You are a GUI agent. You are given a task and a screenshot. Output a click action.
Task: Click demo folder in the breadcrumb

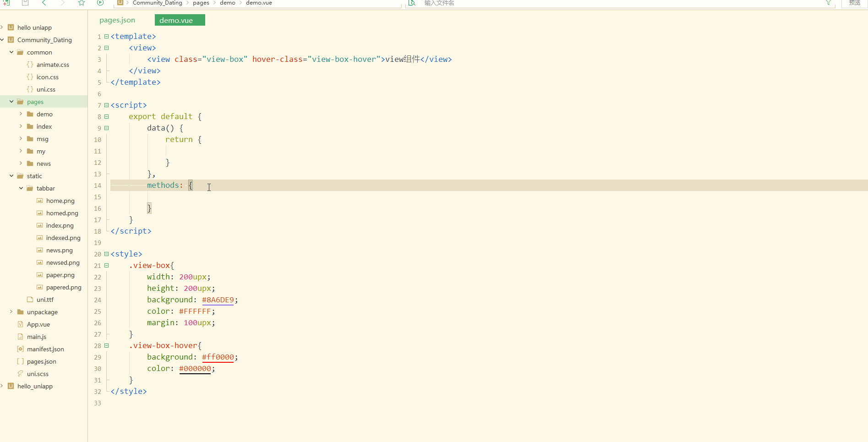[x=228, y=3]
